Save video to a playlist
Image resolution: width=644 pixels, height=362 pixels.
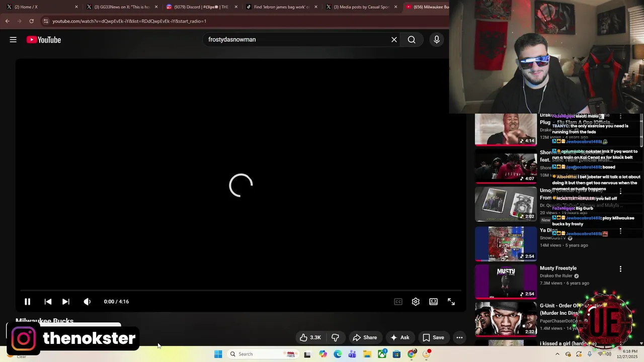[433, 337]
